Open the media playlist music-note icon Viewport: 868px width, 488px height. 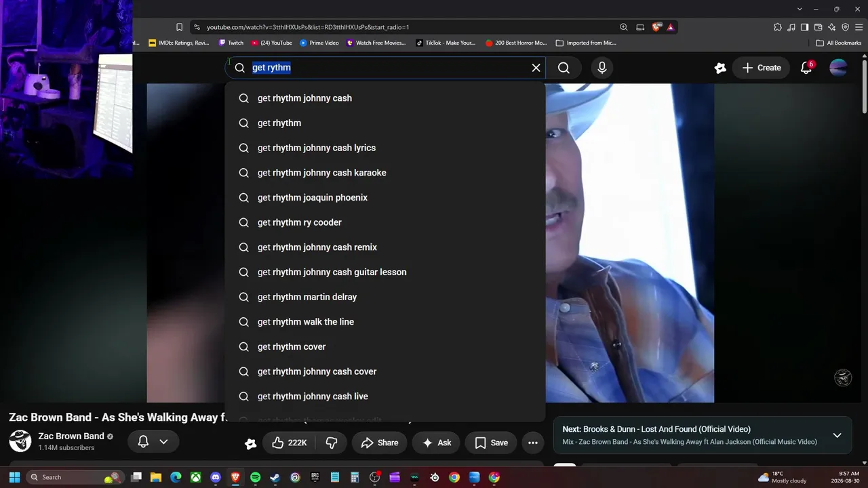(791, 27)
